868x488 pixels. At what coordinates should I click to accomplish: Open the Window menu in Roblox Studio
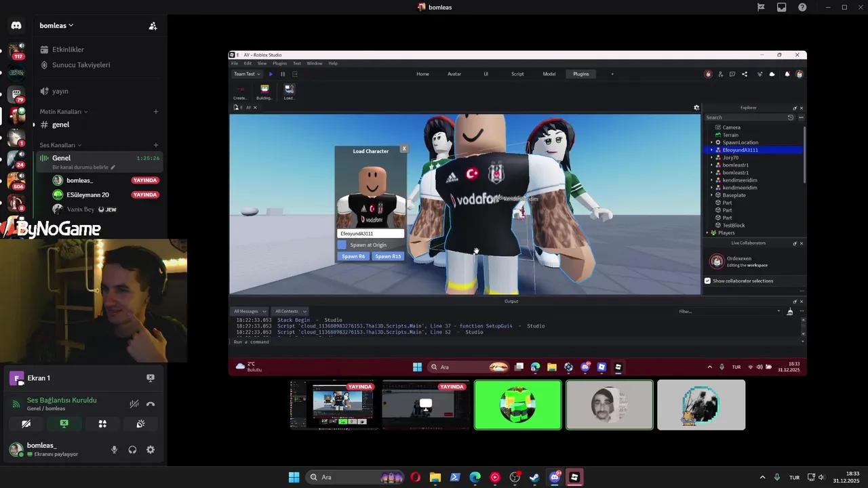315,63
